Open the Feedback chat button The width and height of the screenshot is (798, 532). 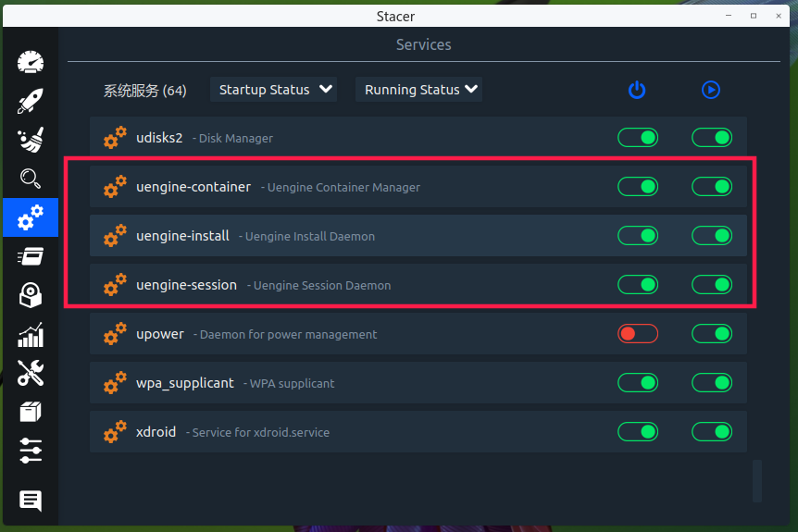pos(31,501)
